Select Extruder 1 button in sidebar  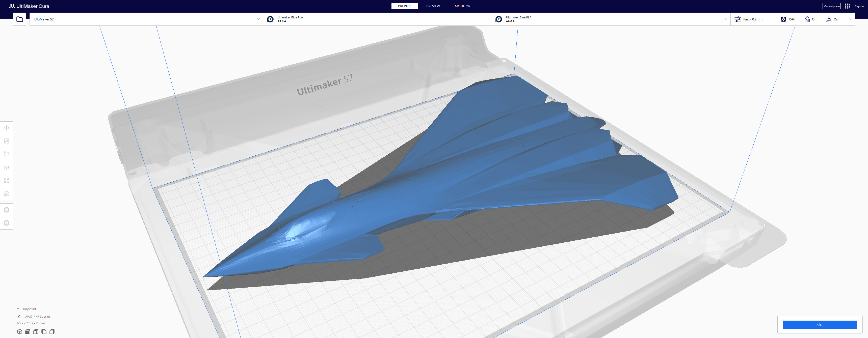click(x=6, y=210)
